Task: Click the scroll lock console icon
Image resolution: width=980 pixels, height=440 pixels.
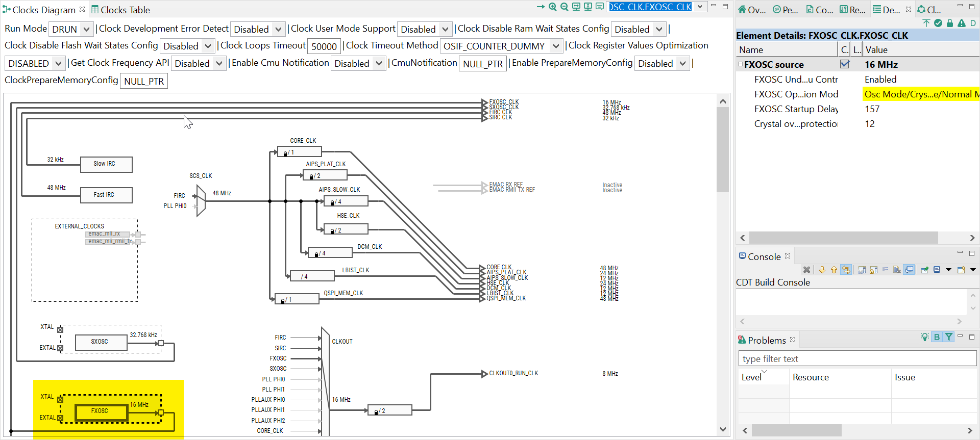Action: (873, 270)
